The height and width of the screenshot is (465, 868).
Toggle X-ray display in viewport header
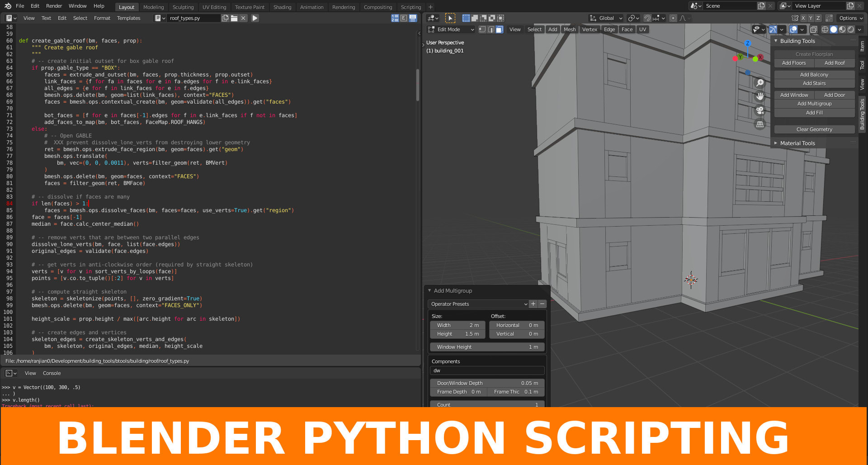813,29
